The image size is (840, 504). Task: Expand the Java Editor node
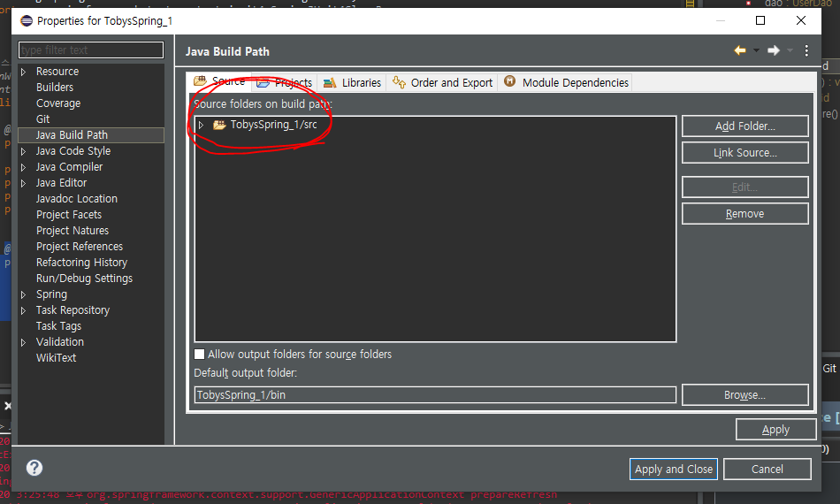(x=23, y=183)
